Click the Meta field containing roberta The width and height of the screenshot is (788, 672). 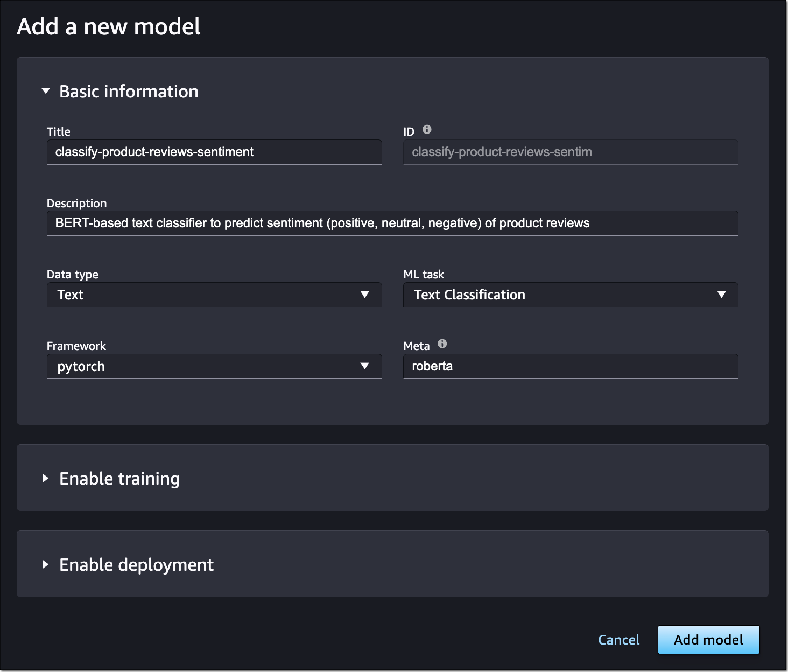571,366
